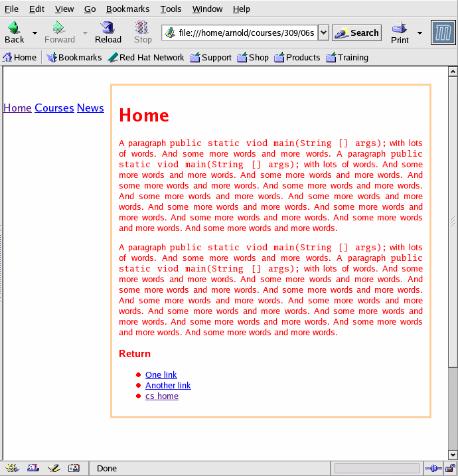
Task: Click the scrollbar down arrow
Action: pos(453,455)
